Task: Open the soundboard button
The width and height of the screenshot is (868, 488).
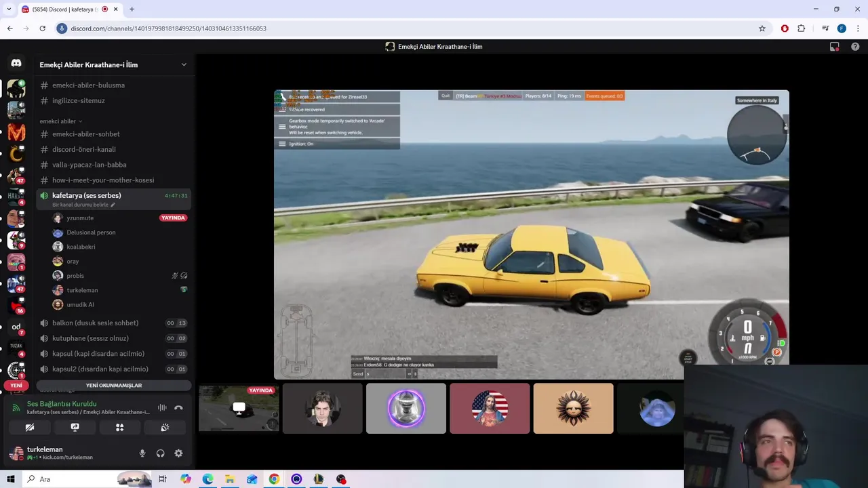Action: tap(165, 428)
